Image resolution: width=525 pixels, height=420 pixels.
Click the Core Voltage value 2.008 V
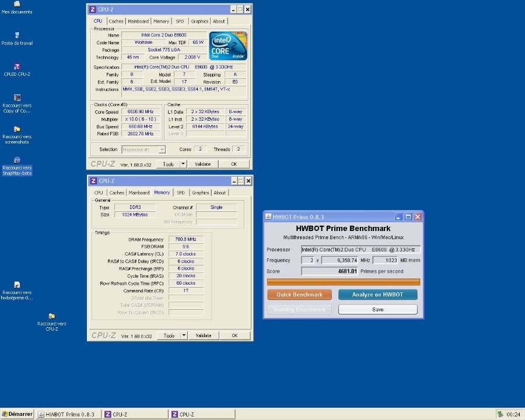192,57
